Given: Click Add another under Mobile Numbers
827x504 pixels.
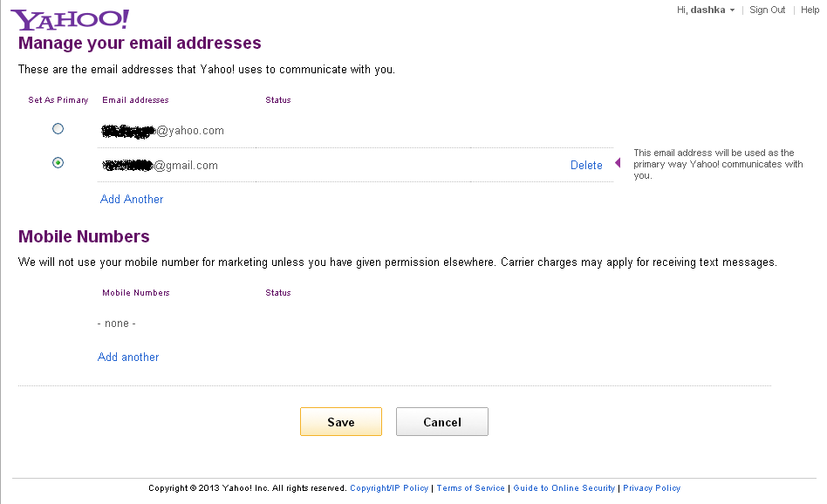Looking at the screenshot, I should pos(128,357).
